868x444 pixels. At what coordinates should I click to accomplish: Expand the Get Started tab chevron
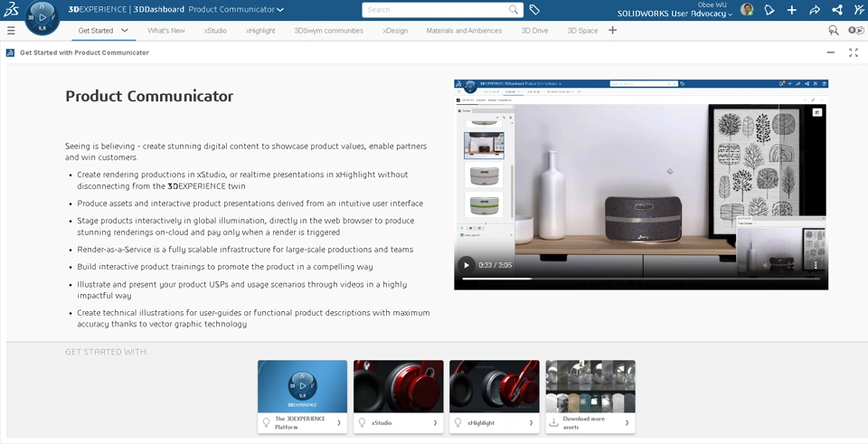[x=125, y=31]
